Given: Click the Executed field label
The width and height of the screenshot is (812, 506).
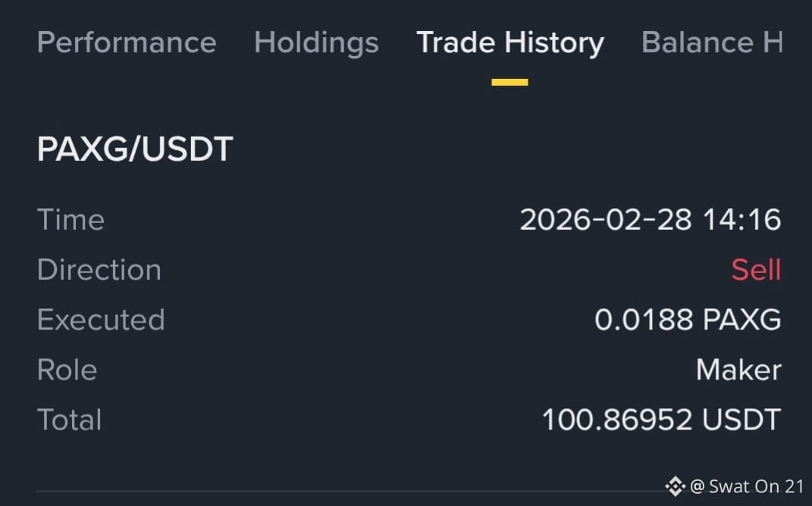Looking at the screenshot, I should click(101, 319).
